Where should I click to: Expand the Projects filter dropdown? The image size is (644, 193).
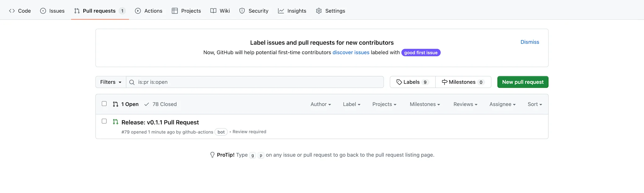384,104
